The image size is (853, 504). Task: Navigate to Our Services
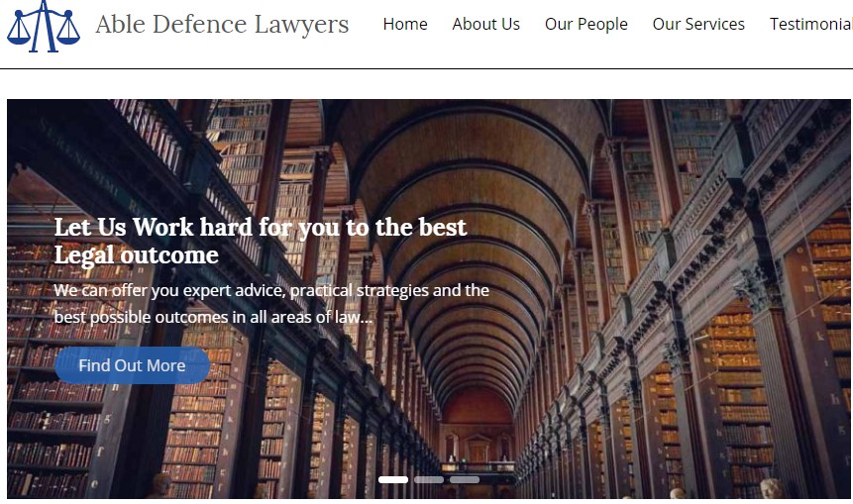(698, 24)
